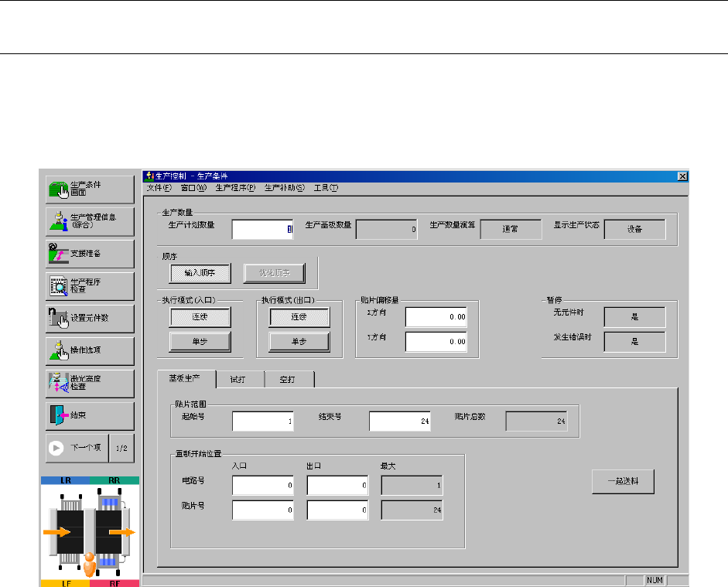Switch to the 空打 tab
This screenshot has height=587, width=728.
288,380
